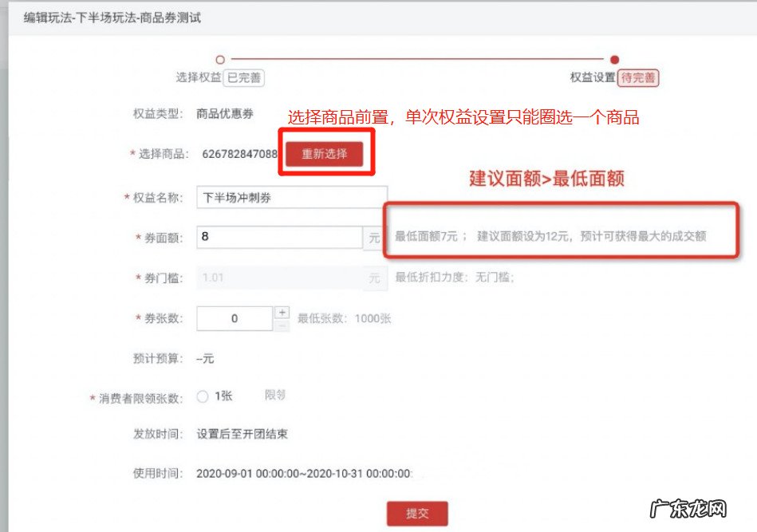Click the red 提交 submit button
Viewport: 757px width, 532px height.
tap(417, 514)
